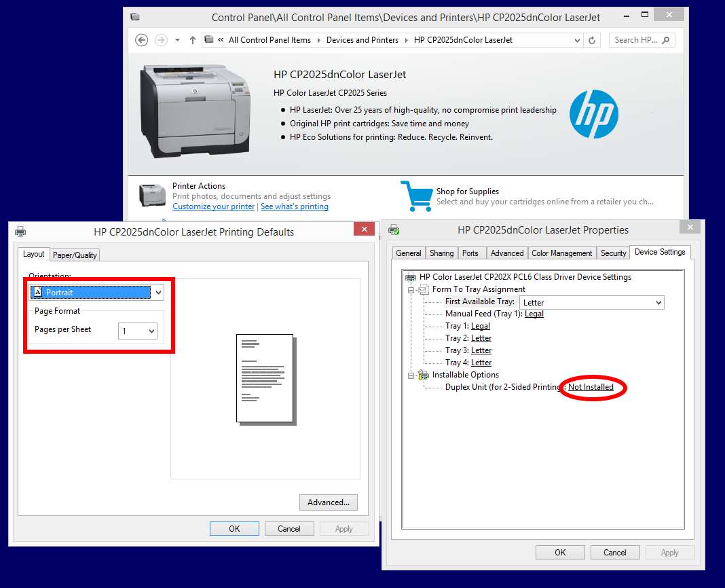Click Apply in Printing Defaults dialog
Image resolution: width=725 pixels, height=588 pixels.
click(344, 528)
